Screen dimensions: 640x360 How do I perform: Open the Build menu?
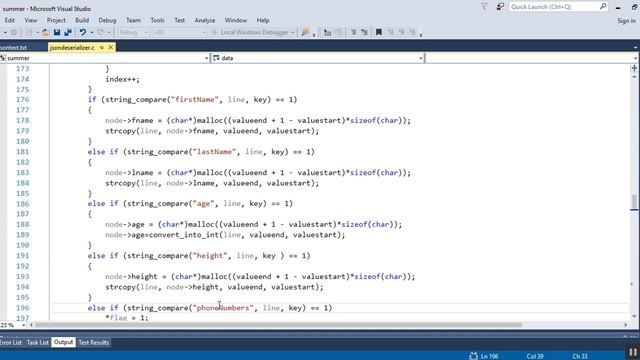click(82, 20)
